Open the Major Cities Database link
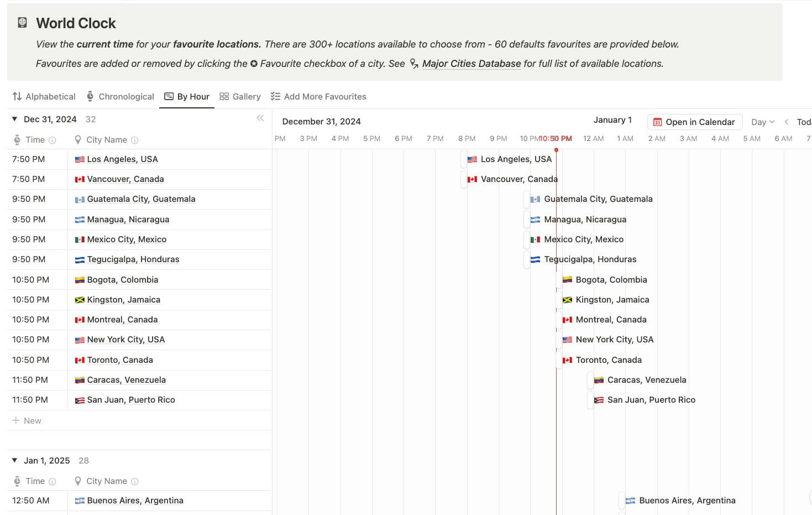812x515 pixels. tap(472, 64)
